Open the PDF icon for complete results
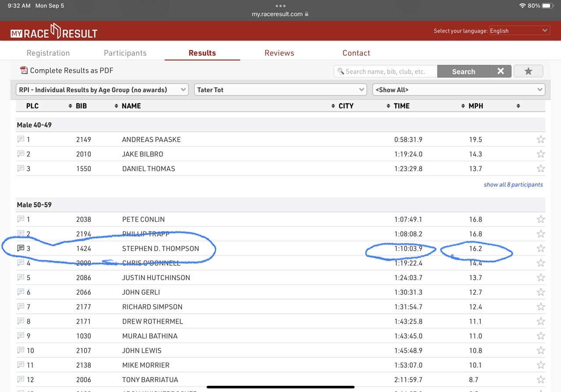Viewport: 561px width, 392px height. (24, 70)
